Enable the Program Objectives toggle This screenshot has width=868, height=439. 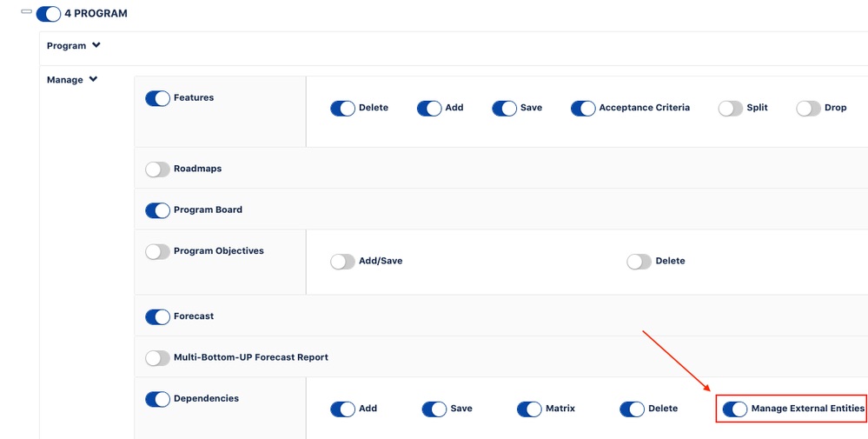tap(158, 252)
